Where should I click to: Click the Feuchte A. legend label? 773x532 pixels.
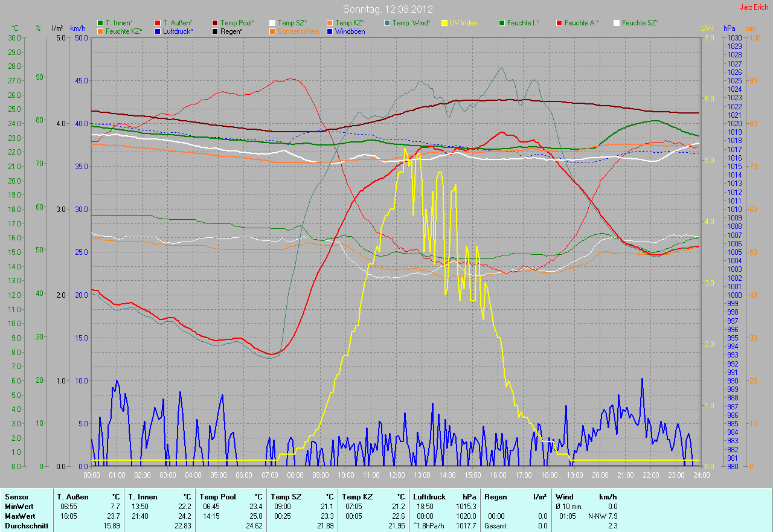pyautogui.click(x=582, y=23)
